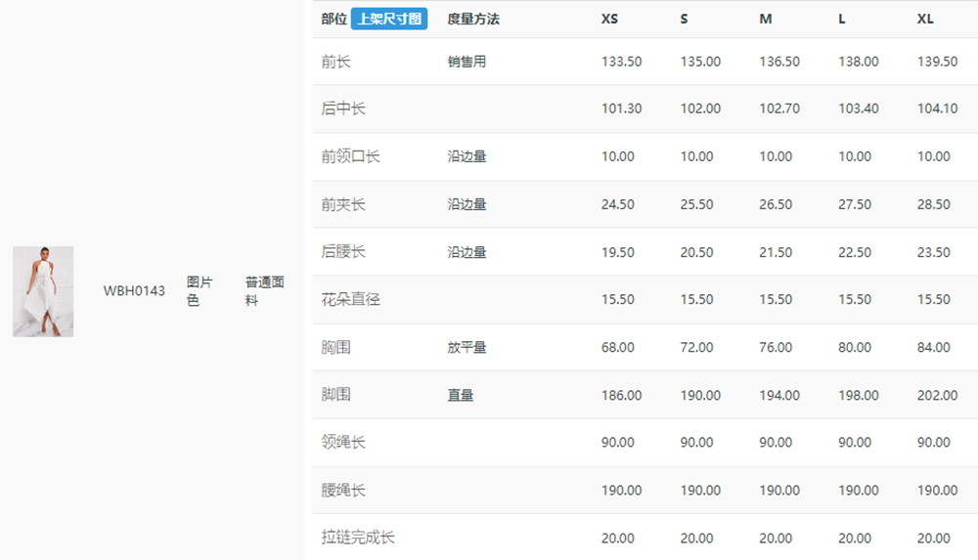Select the 19.50 value for 后腰长 XS

(x=617, y=252)
